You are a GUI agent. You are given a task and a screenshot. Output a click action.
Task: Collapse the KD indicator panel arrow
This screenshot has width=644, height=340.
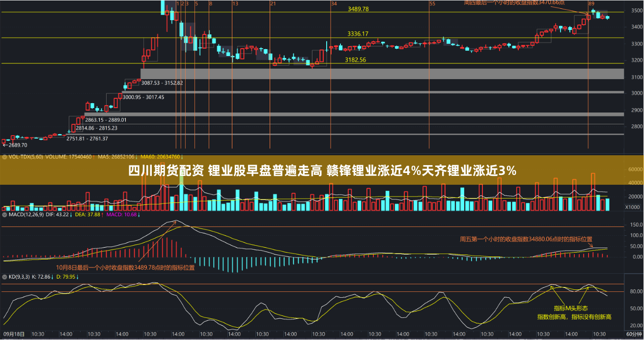point(4,277)
